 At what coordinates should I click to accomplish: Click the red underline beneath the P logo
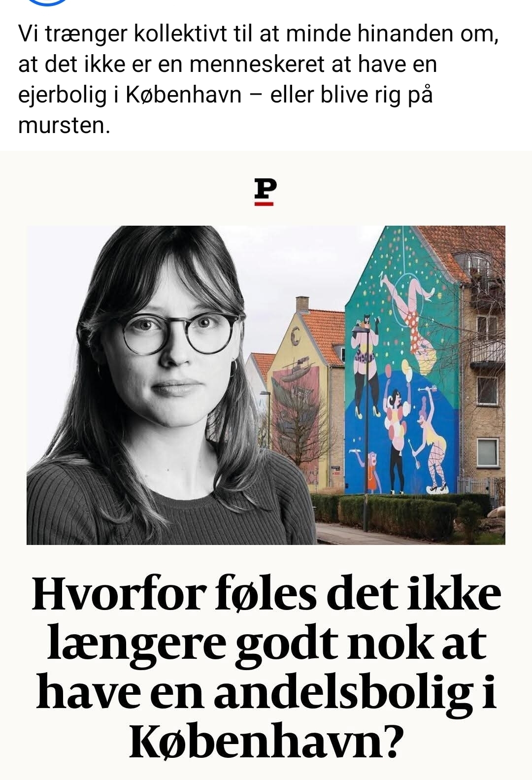pyautogui.click(x=264, y=203)
